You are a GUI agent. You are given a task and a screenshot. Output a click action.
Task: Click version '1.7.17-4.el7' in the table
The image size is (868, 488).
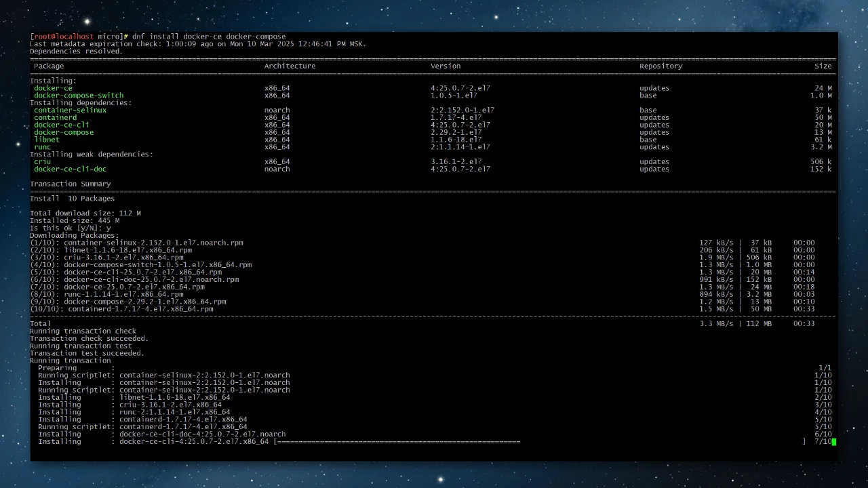(x=456, y=118)
